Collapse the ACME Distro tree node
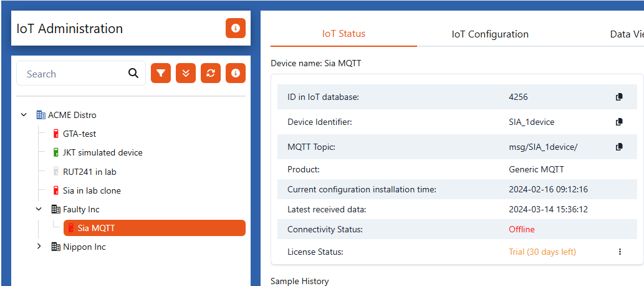 [x=24, y=115]
